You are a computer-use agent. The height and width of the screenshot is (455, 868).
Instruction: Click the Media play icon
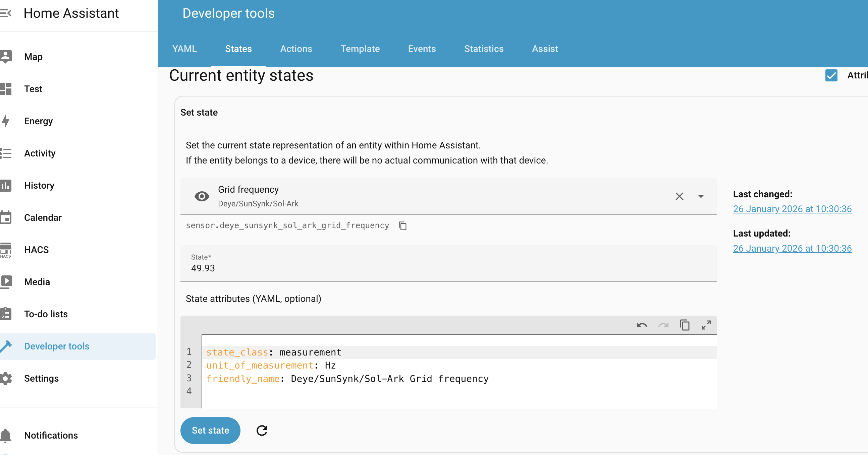[6, 282]
